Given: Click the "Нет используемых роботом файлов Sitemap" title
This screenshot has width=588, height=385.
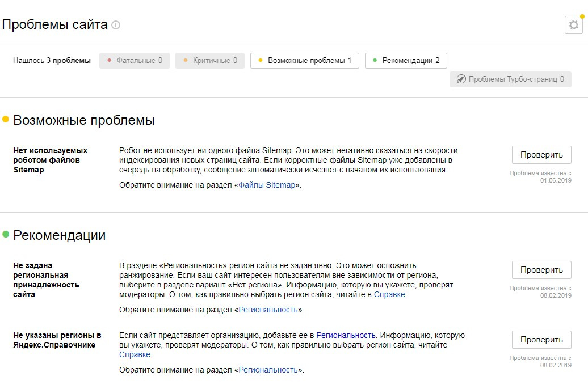Looking at the screenshot, I should pos(50,160).
